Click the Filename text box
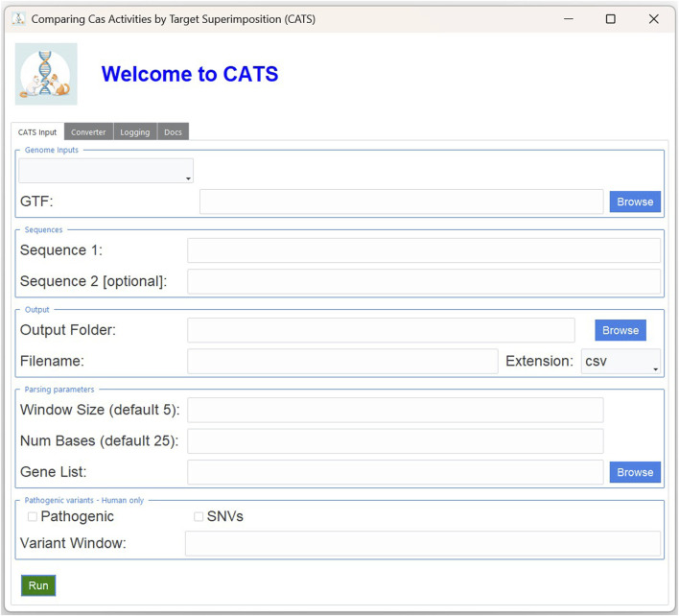Image resolution: width=679 pixels, height=616 pixels. click(x=342, y=362)
